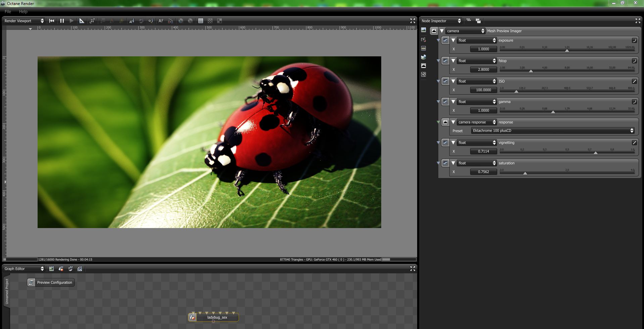Toggle the 3D glasses stereo icon
The height and width of the screenshot is (329, 644).
click(170, 21)
